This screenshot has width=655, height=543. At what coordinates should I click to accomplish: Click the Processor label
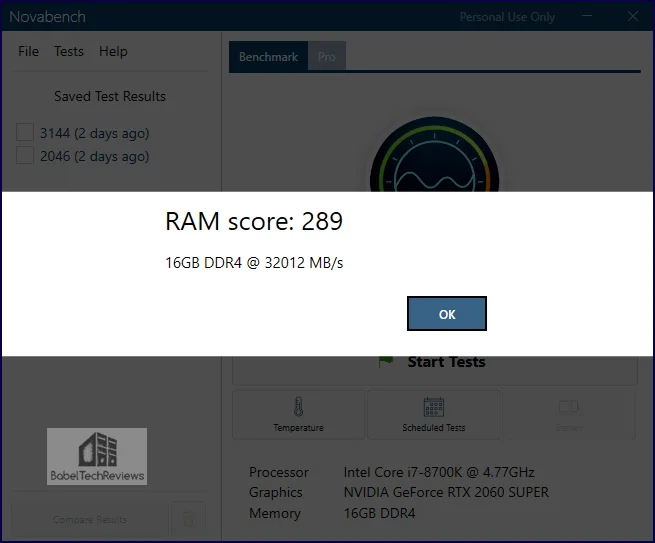[x=279, y=472]
